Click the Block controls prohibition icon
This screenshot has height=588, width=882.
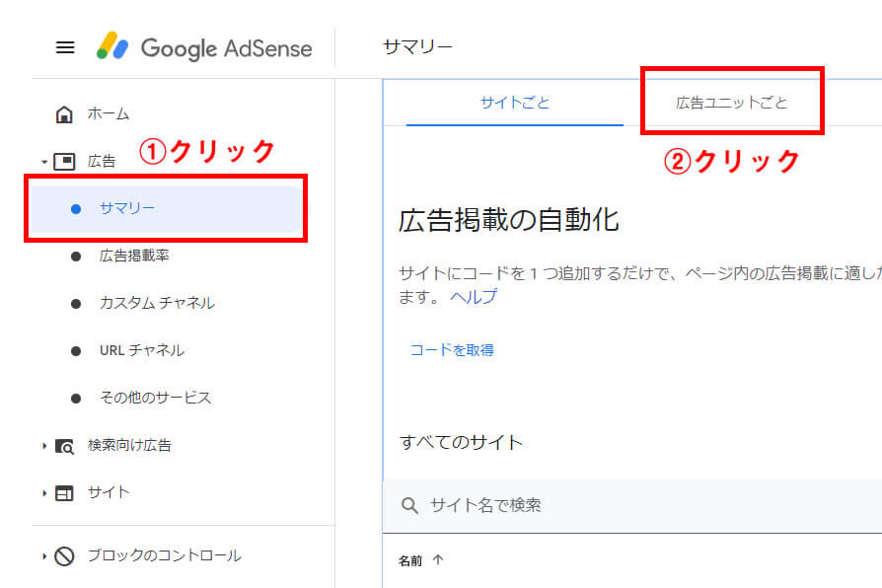(x=64, y=556)
